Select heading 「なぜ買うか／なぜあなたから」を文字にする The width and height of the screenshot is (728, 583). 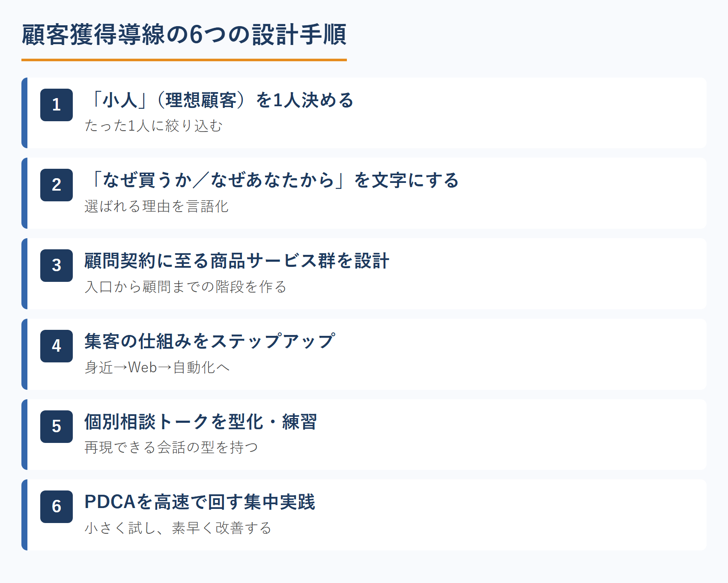point(272,180)
